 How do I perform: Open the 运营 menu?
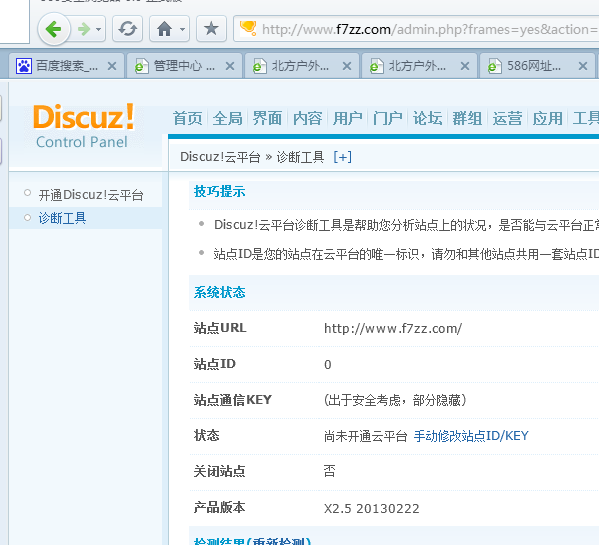click(x=507, y=118)
